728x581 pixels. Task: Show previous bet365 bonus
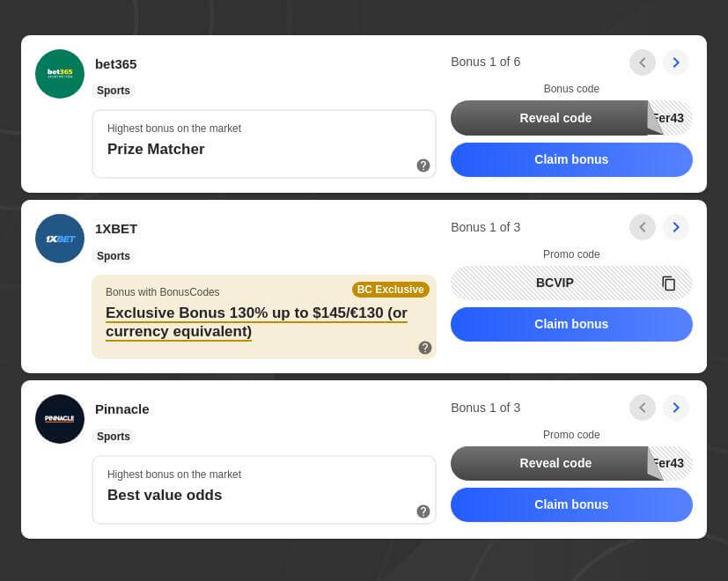click(643, 63)
